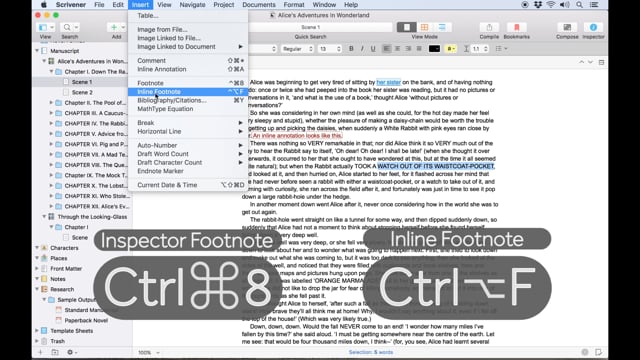
Task: Go to next document arrow in editor header
Action: coord(590,62)
